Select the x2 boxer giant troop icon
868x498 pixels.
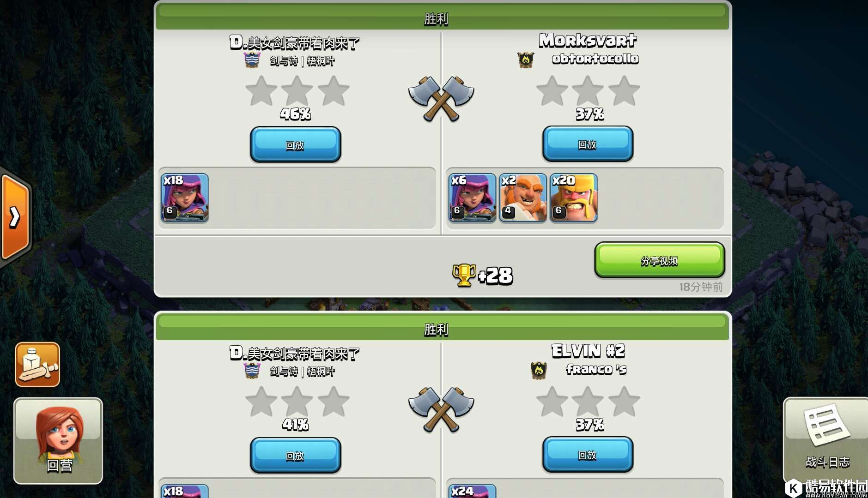click(523, 198)
